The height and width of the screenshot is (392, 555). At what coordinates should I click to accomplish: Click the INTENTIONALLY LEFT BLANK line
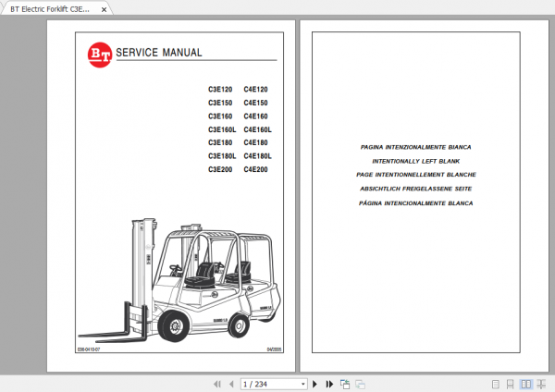pos(416,161)
